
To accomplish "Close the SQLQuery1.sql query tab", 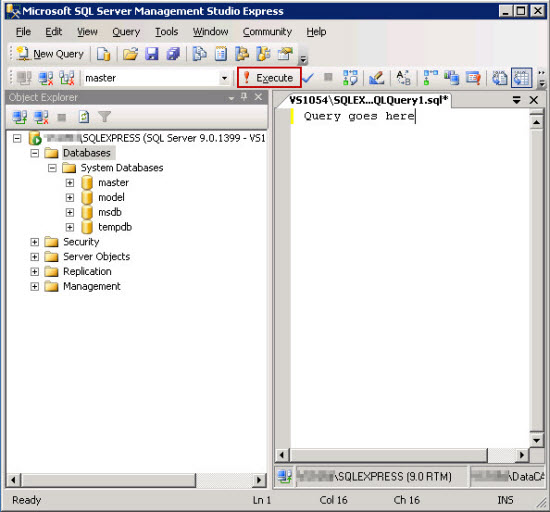I will tap(534, 100).
